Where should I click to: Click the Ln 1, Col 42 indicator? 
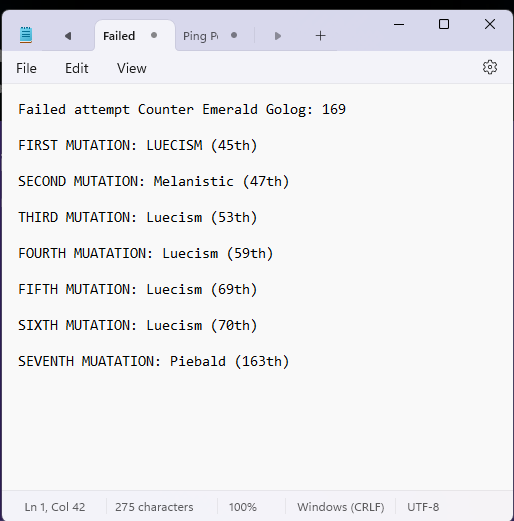(x=55, y=507)
